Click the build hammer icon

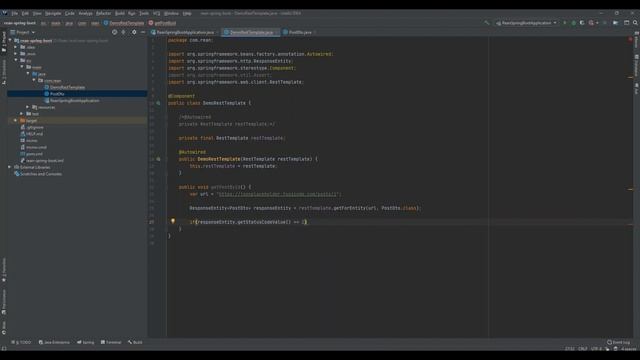pos(487,23)
